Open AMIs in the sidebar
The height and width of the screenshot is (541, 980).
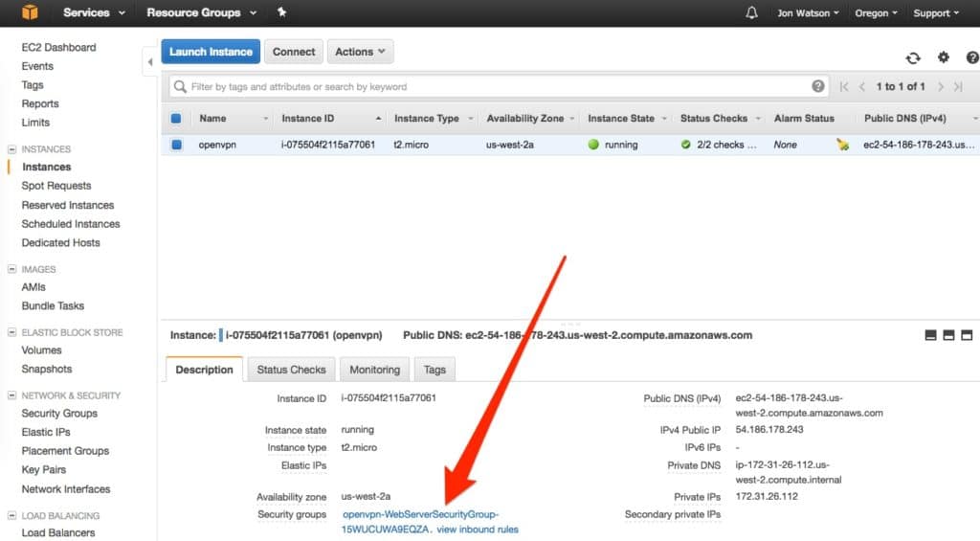(x=33, y=287)
